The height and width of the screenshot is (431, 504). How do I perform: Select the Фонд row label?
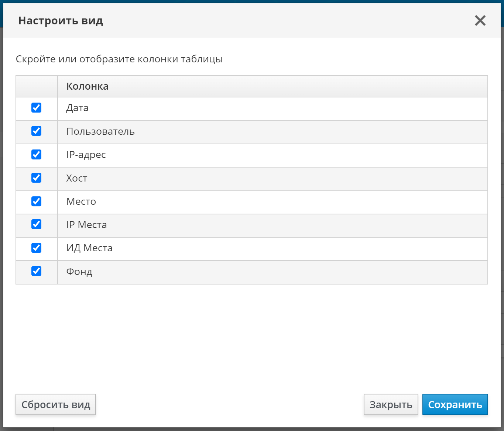click(x=79, y=272)
